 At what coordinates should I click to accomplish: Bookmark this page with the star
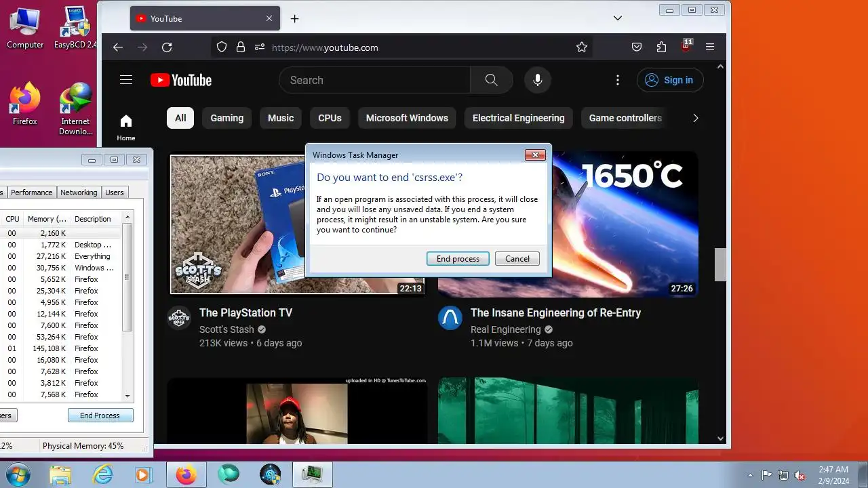coord(581,47)
